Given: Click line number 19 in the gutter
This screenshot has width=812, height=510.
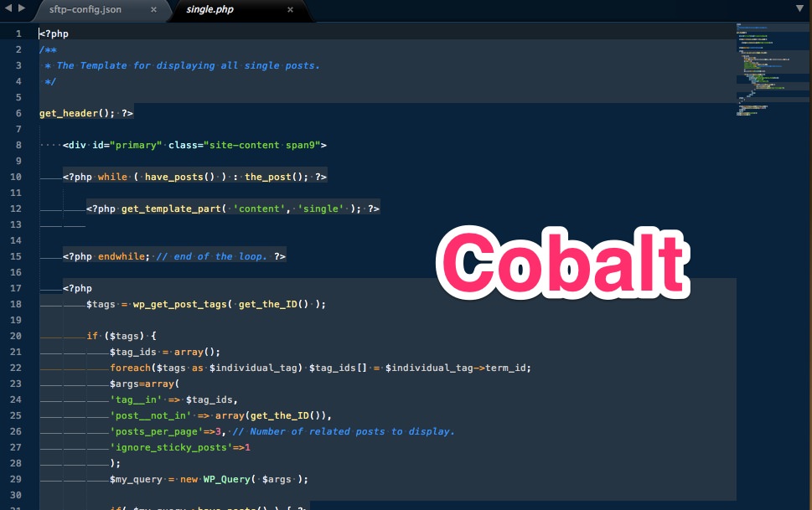Looking at the screenshot, I should click(x=16, y=320).
